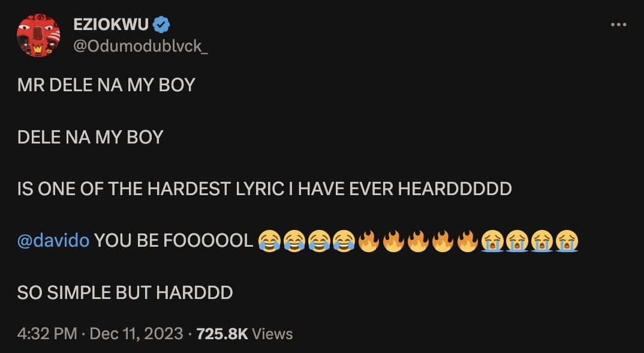Click the line beginning with DELE NA

pyautogui.click(x=91, y=137)
